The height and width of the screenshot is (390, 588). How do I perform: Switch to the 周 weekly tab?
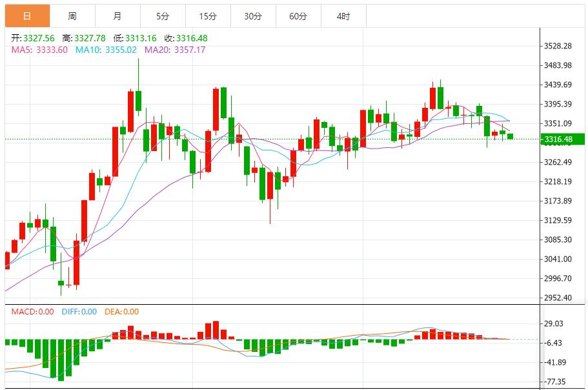[72, 16]
